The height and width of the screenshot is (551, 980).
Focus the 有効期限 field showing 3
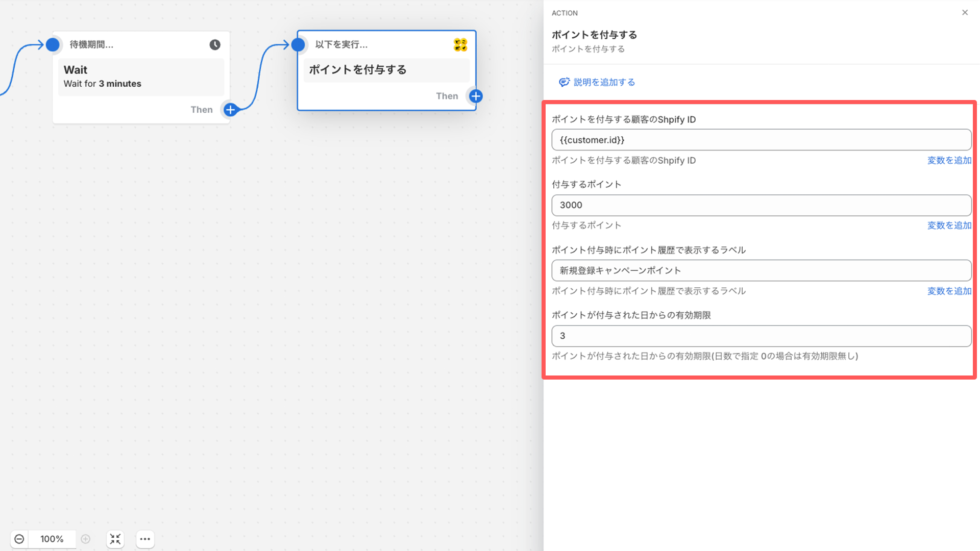pos(761,336)
